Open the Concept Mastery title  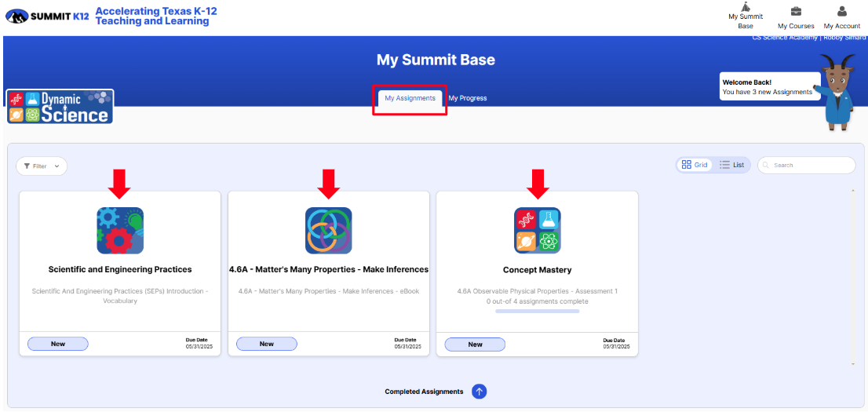[538, 270]
